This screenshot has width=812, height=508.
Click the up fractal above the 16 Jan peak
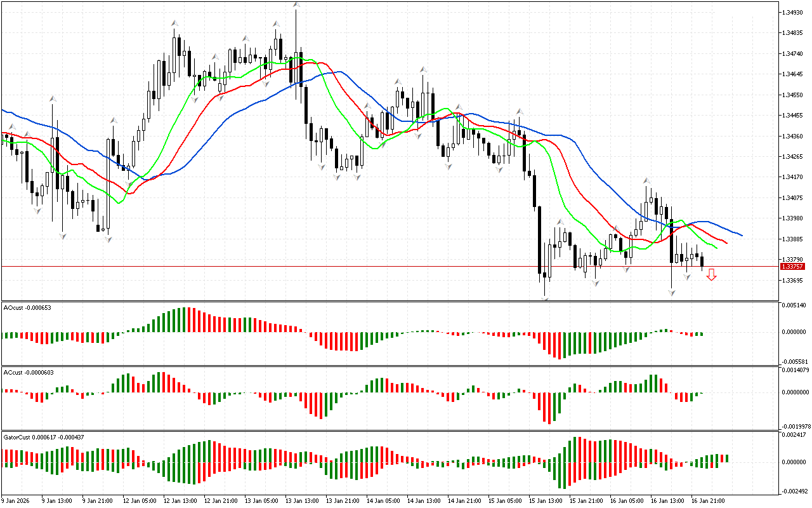click(x=646, y=180)
